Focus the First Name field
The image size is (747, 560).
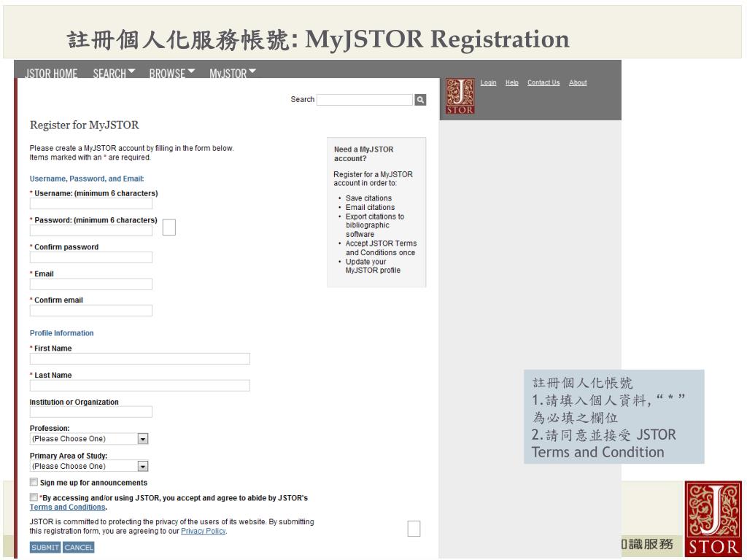[x=139, y=359]
